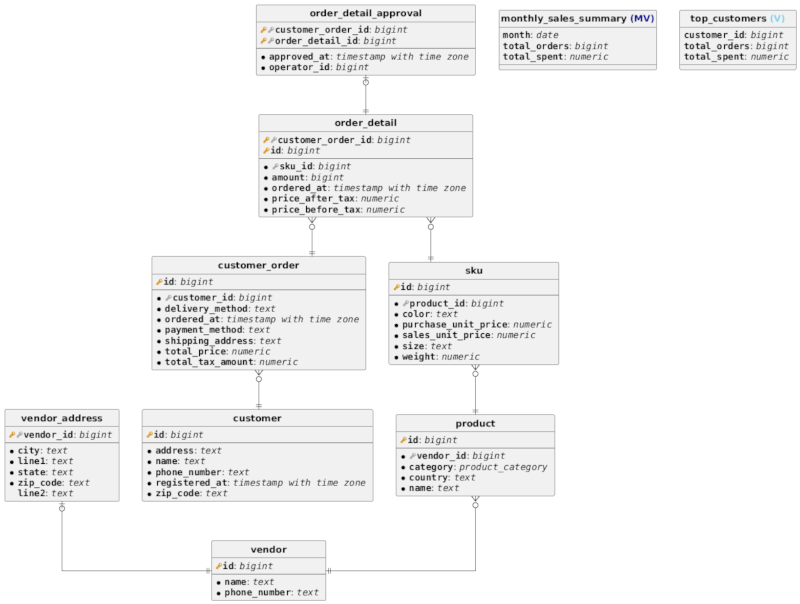Click the key icon on vendor_address vendor_id
The width and height of the screenshot is (800, 604).
[12, 434]
